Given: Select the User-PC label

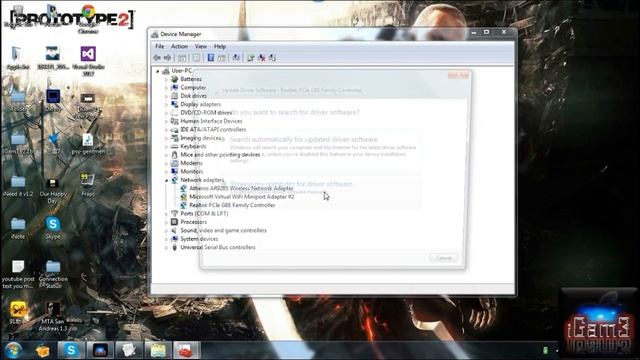Looking at the screenshot, I should [x=182, y=71].
